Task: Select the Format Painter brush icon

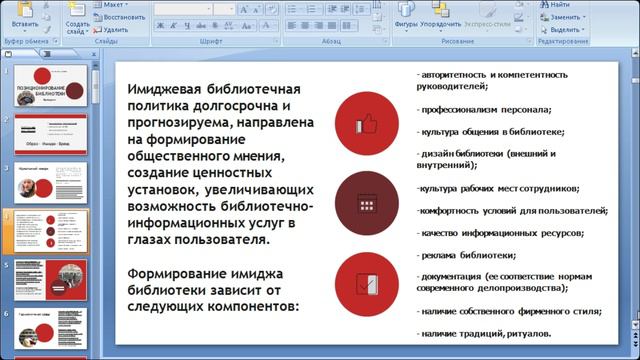Action: (x=46, y=29)
